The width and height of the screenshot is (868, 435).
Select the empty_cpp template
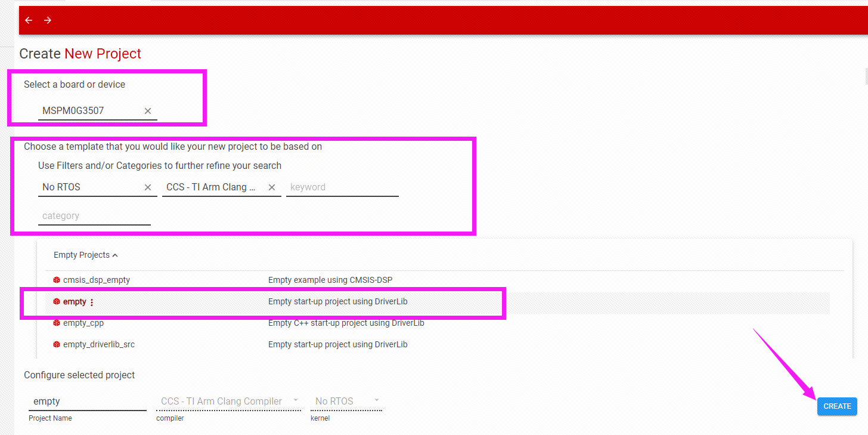[83, 323]
